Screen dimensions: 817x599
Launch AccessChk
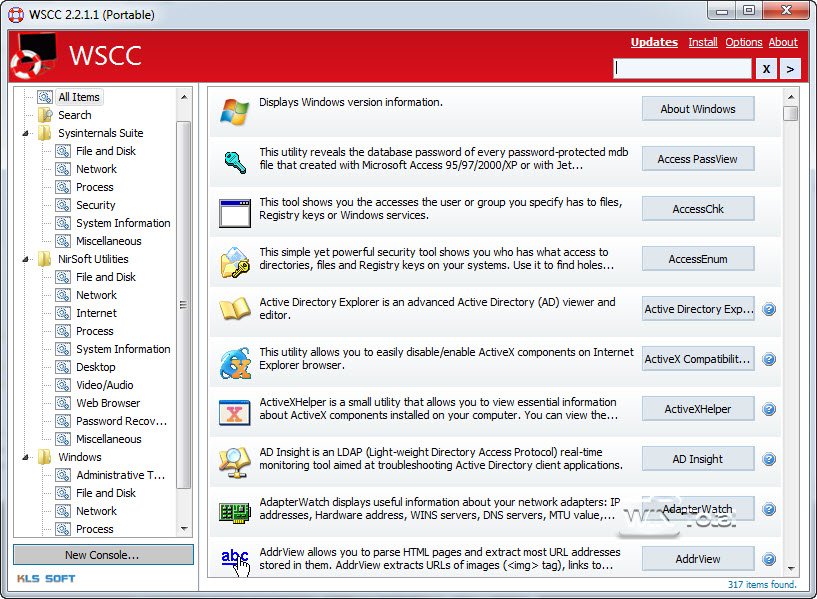coord(698,209)
